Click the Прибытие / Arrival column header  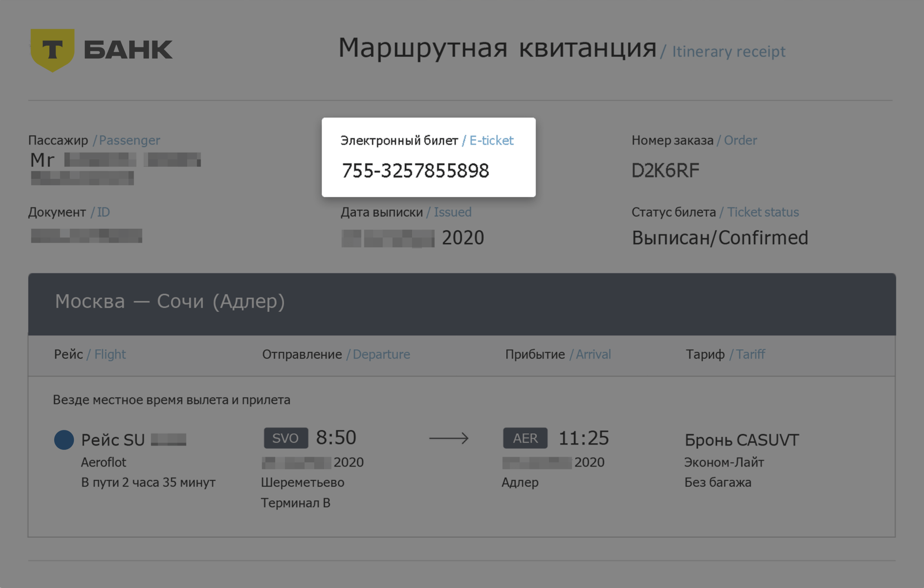click(558, 354)
